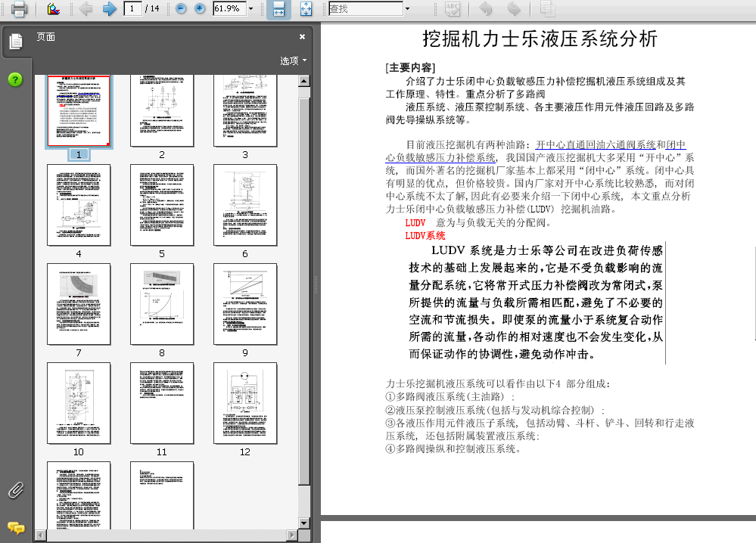Click the line ①多路阀液压系统(主油路)

(x=450, y=396)
